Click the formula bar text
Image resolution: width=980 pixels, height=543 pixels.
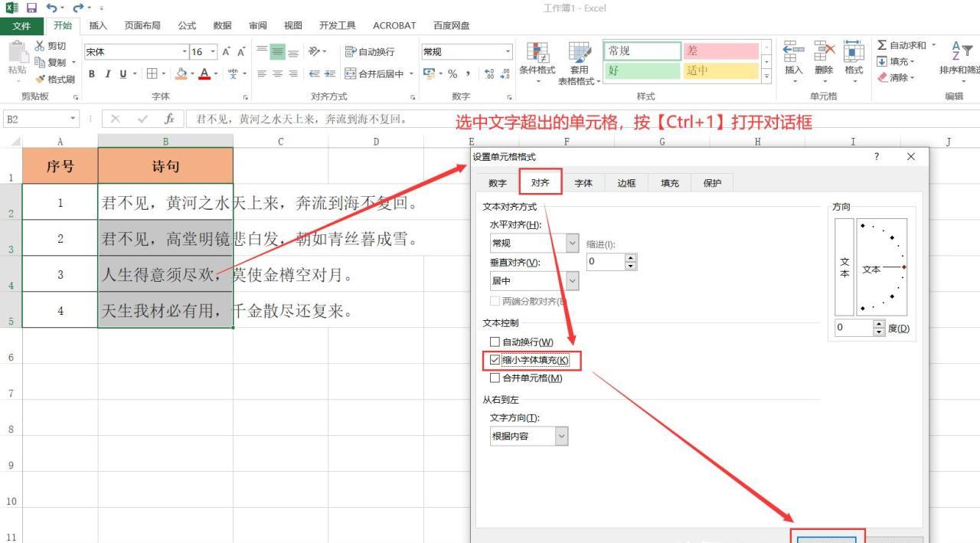point(302,119)
